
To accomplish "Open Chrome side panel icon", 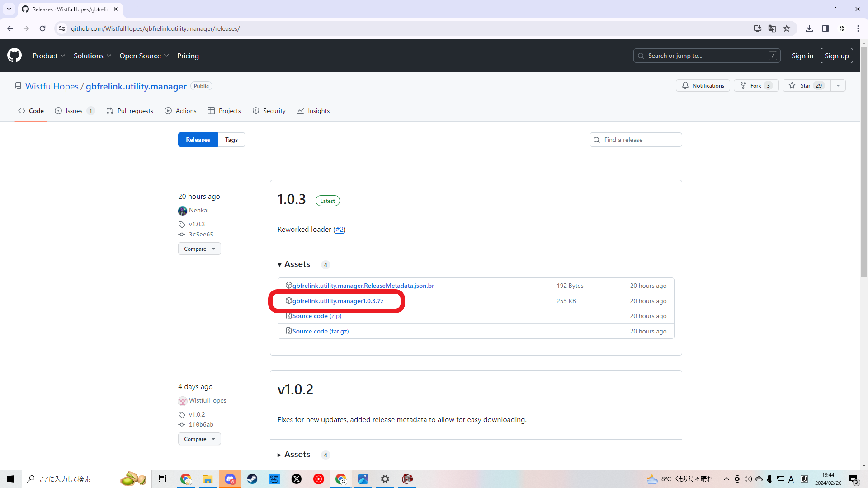I will click(826, 28).
